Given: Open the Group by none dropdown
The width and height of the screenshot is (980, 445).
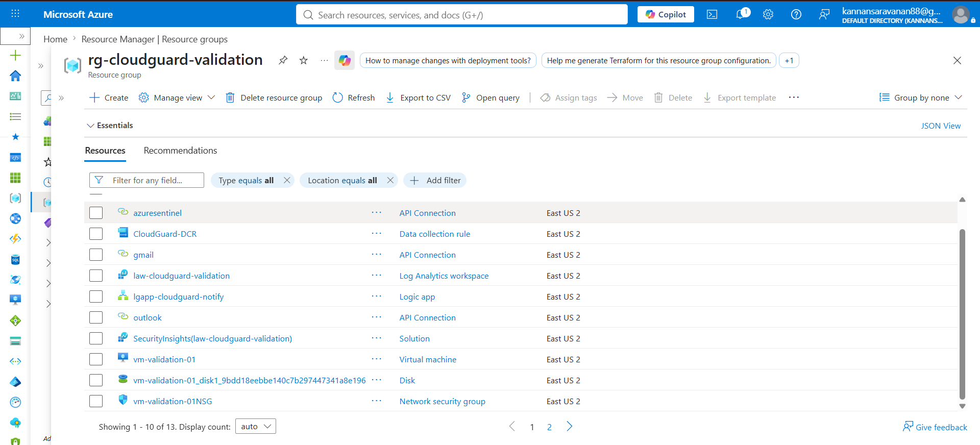Looking at the screenshot, I should tap(921, 97).
